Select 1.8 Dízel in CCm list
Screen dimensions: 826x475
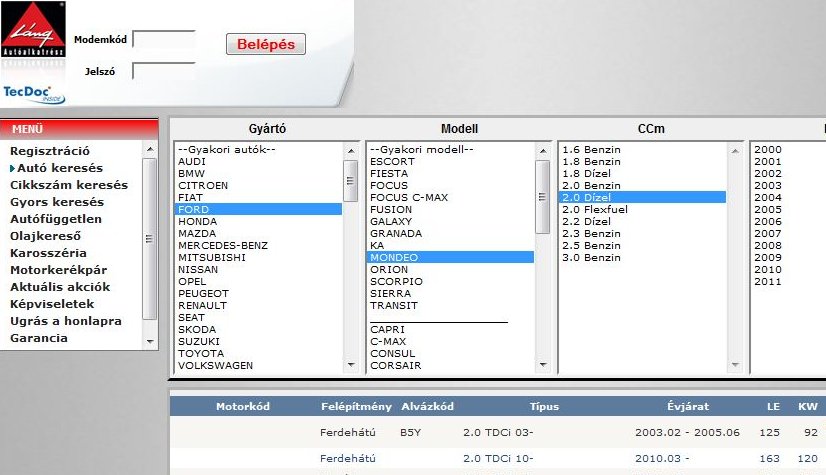[642, 174]
